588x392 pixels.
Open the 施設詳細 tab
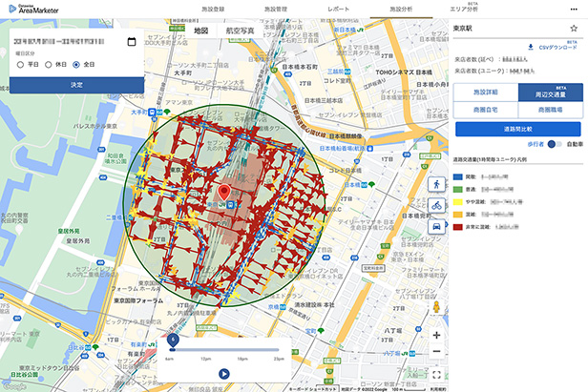tap(486, 93)
